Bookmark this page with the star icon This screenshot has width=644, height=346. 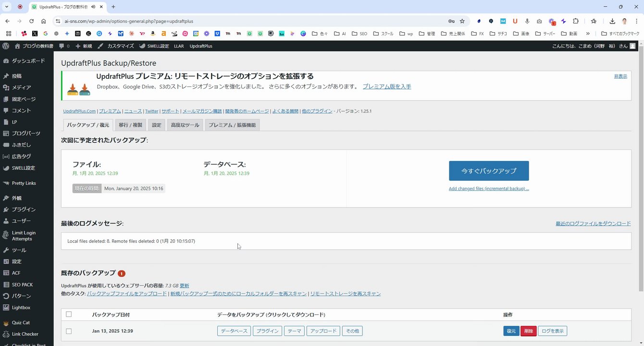tap(462, 21)
